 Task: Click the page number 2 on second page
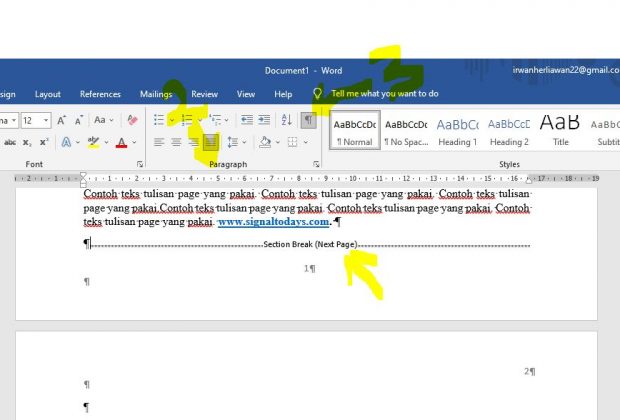click(x=527, y=371)
